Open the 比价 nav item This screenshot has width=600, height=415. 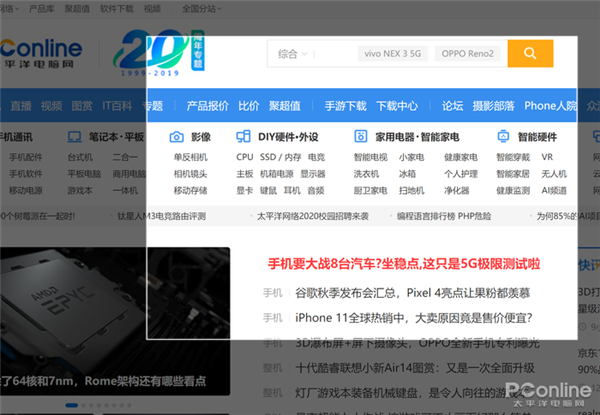tap(249, 106)
